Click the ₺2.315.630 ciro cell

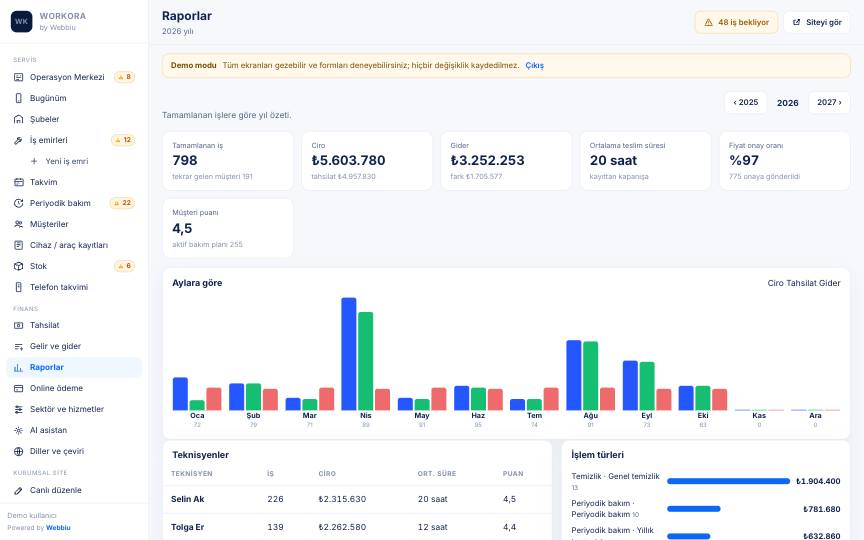pyautogui.click(x=342, y=499)
